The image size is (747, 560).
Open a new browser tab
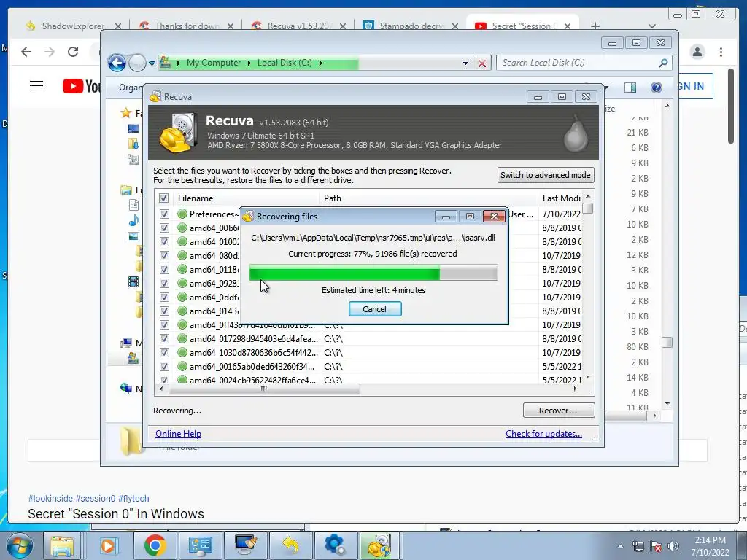tap(595, 26)
